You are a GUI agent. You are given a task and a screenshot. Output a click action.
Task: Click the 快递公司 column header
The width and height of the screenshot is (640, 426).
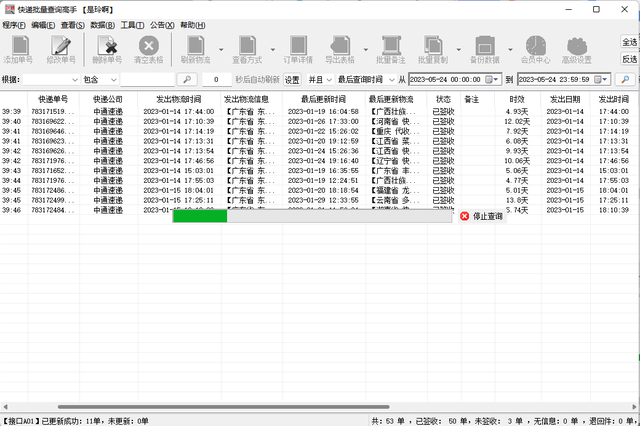(x=108, y=99)
